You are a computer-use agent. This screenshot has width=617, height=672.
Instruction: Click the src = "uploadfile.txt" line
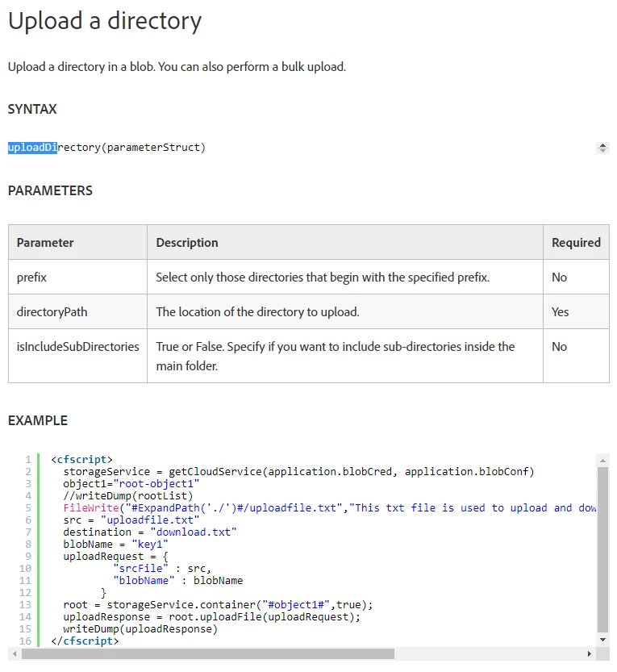131,520
